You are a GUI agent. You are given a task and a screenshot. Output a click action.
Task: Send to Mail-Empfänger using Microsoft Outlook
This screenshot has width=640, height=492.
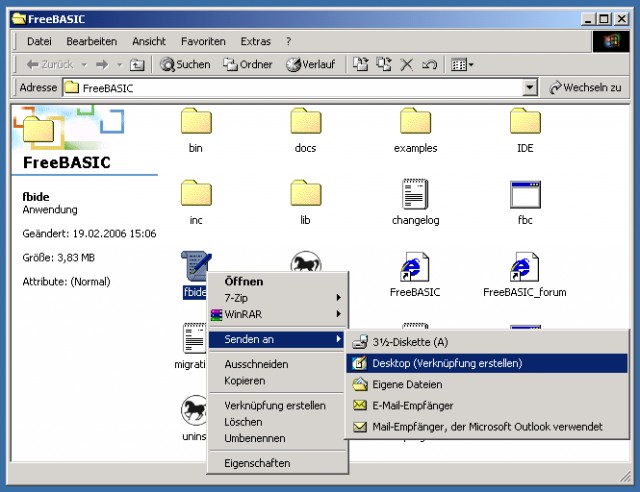(x=487, y=427)
